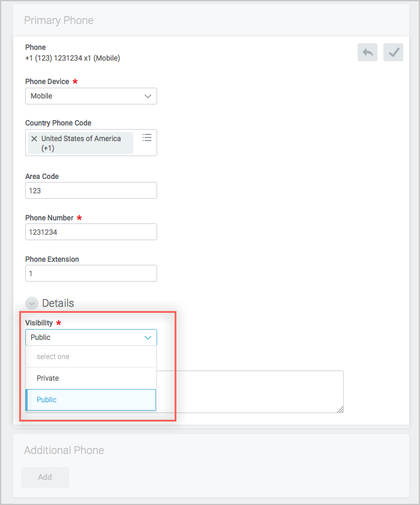The height and width of the screenshot is (505, 420).
Task: Focus the Phone Extension field
Action: 91,273
